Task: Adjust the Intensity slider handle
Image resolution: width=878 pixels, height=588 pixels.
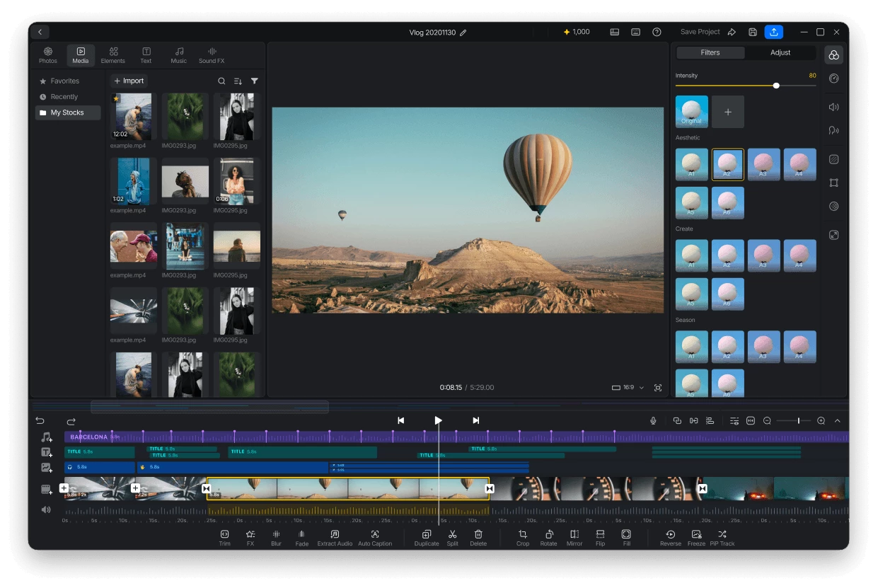Action: click(776, 86)
